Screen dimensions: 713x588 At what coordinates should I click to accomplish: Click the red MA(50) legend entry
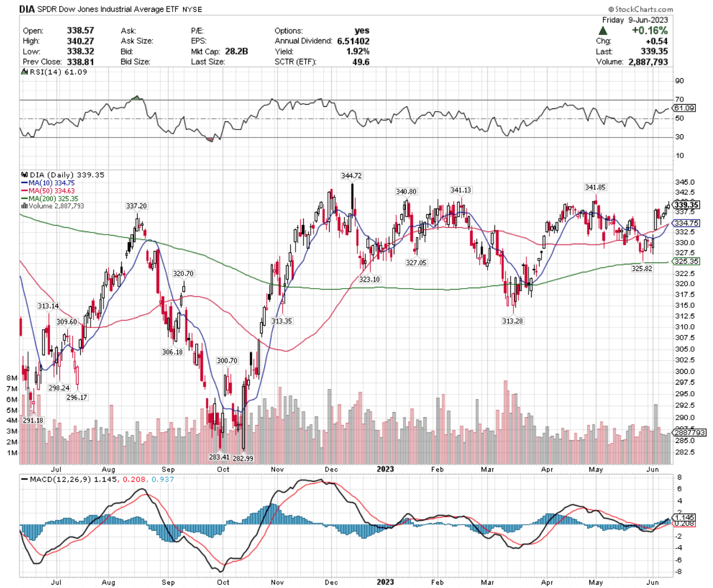tap(48, 191)
